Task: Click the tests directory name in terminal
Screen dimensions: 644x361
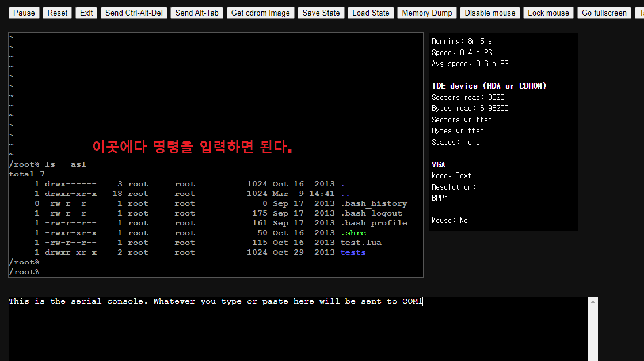Action: 353,252
